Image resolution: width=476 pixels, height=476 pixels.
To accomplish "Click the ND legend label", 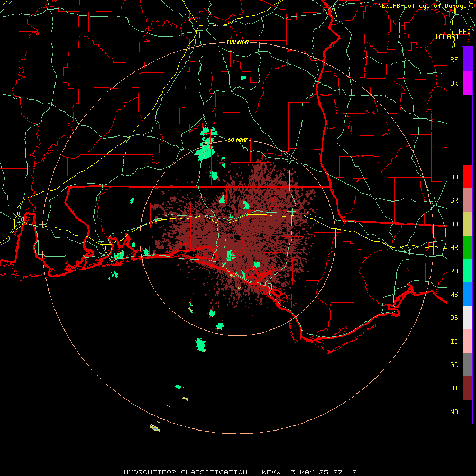I will 454,412.
